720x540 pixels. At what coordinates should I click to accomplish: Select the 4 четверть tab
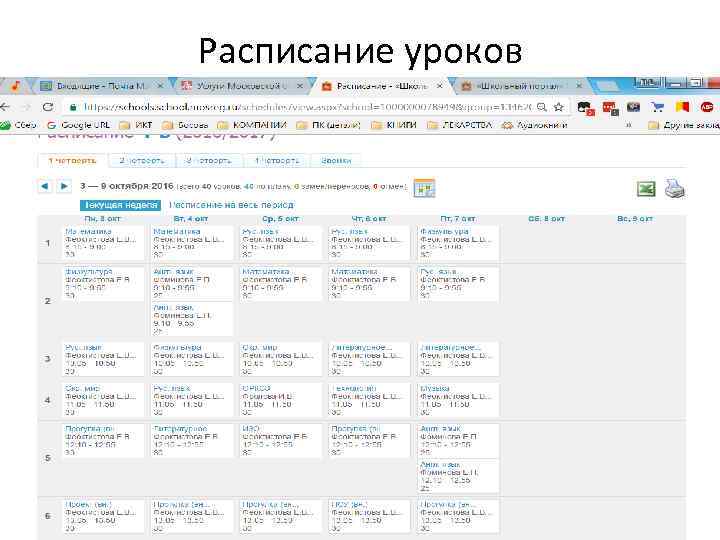(277, 161)
